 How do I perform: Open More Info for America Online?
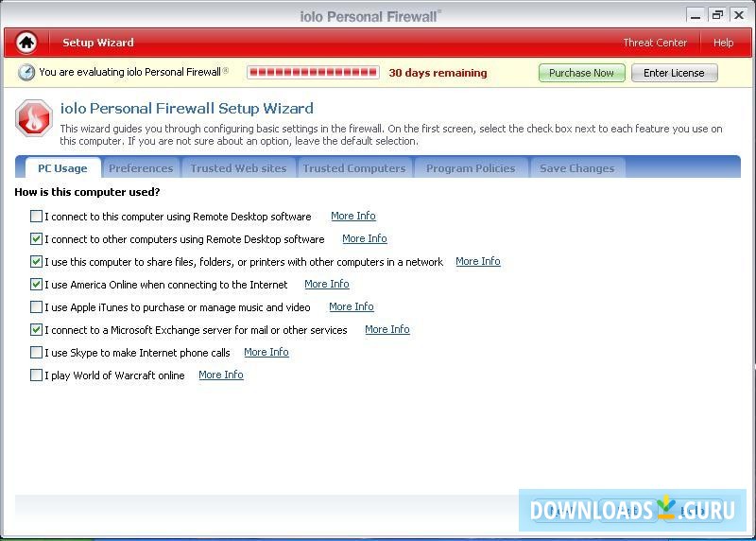coord(327,284)
